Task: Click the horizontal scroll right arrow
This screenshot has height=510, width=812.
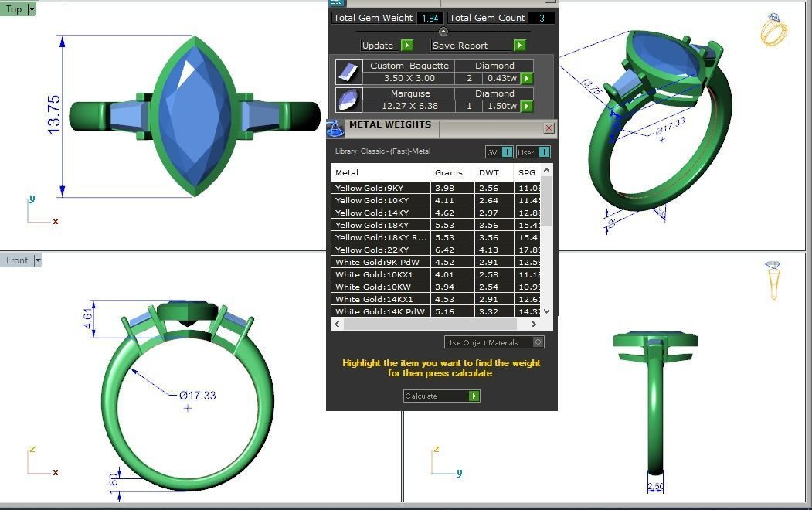Action: pyautogui.click(x=533, y=324)
